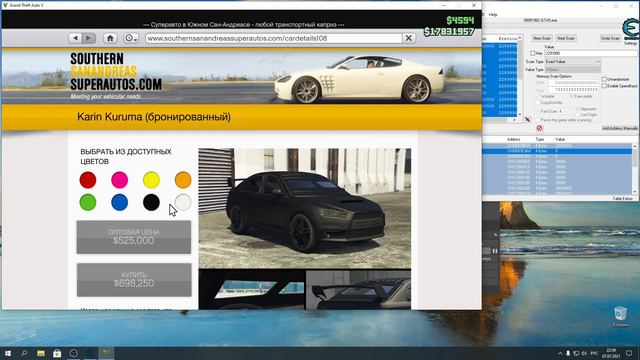The height and width of the screenshot is (360, 640).
Task: Click Add Address Manually button
Action: [x=620, y=128]
